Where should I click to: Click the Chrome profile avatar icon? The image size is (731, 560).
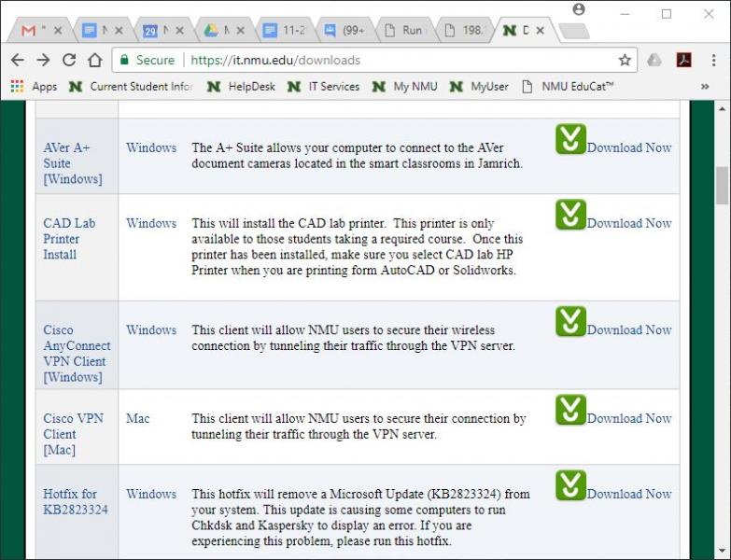579,9
